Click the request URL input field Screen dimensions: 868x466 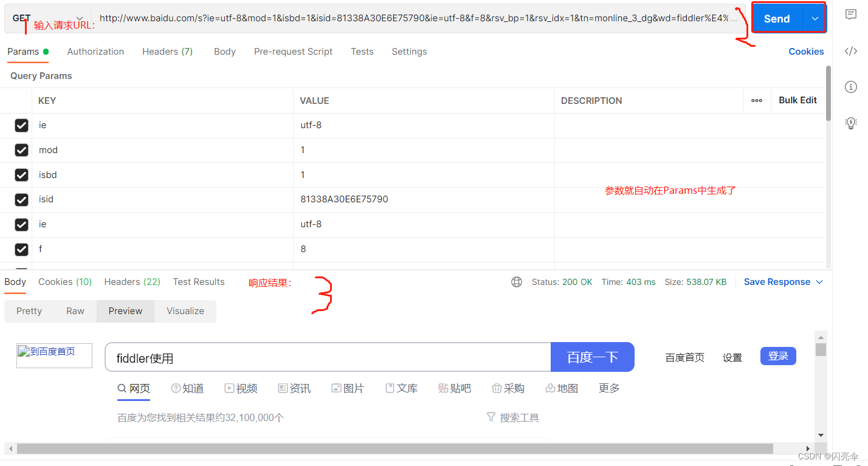pyautogui.click(x=418, y=18)
